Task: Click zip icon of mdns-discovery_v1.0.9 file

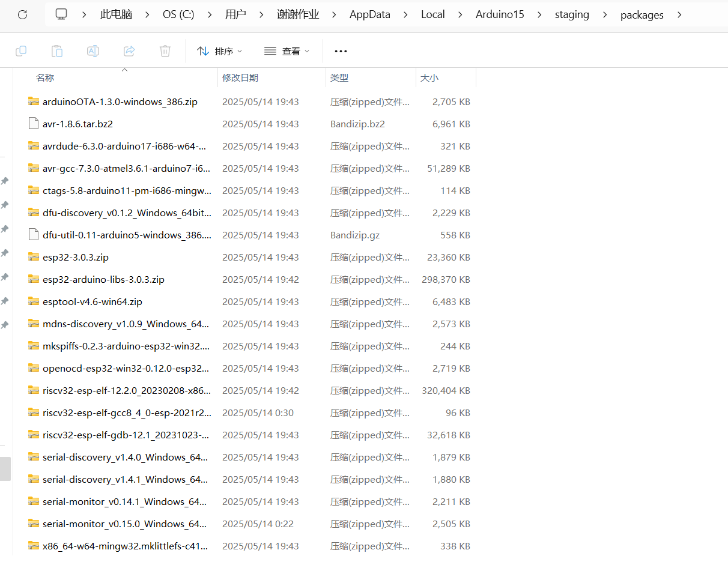Action: click(x=34, y=324)
